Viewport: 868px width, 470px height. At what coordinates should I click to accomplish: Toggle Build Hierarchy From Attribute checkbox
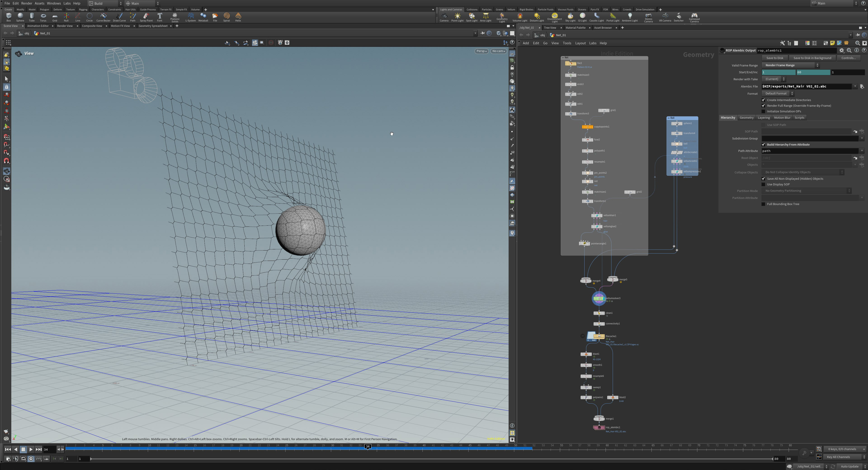coord(764,144)
